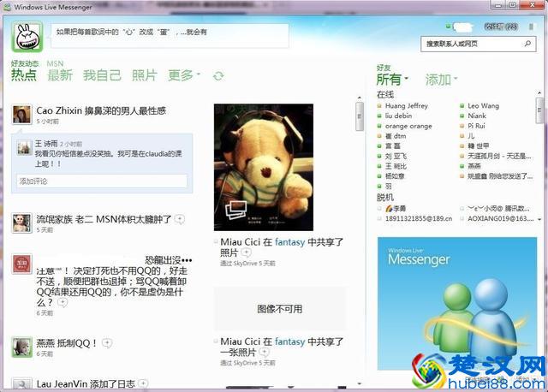Switch to the 最新 tab
Screen dimensions: 548x392
pos(60,75)
